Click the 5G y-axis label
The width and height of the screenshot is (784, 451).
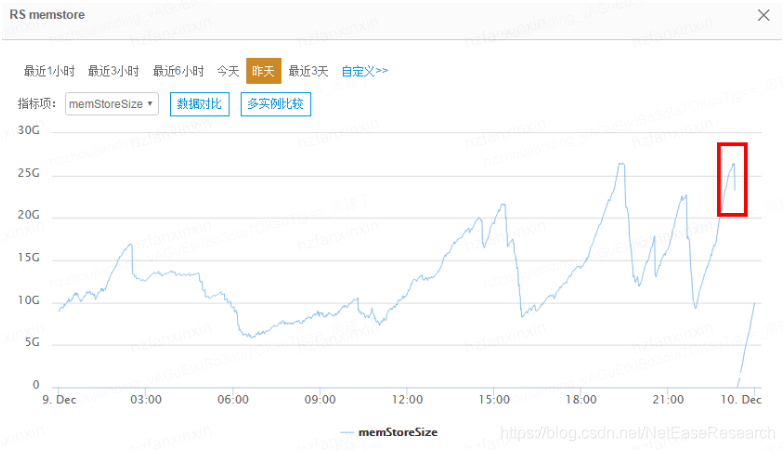pos(32,342)
